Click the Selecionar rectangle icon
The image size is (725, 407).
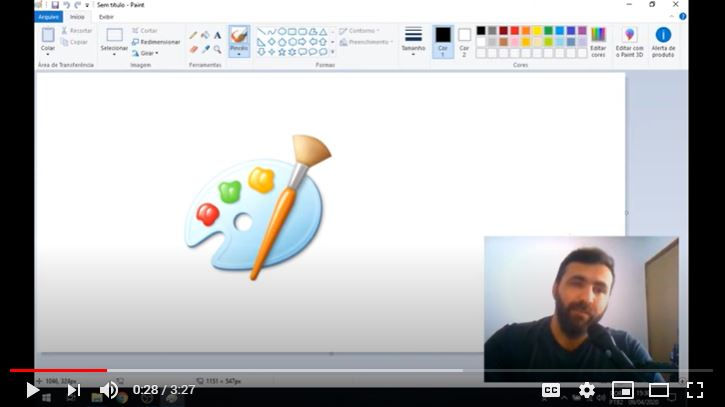tap(114, 35)
